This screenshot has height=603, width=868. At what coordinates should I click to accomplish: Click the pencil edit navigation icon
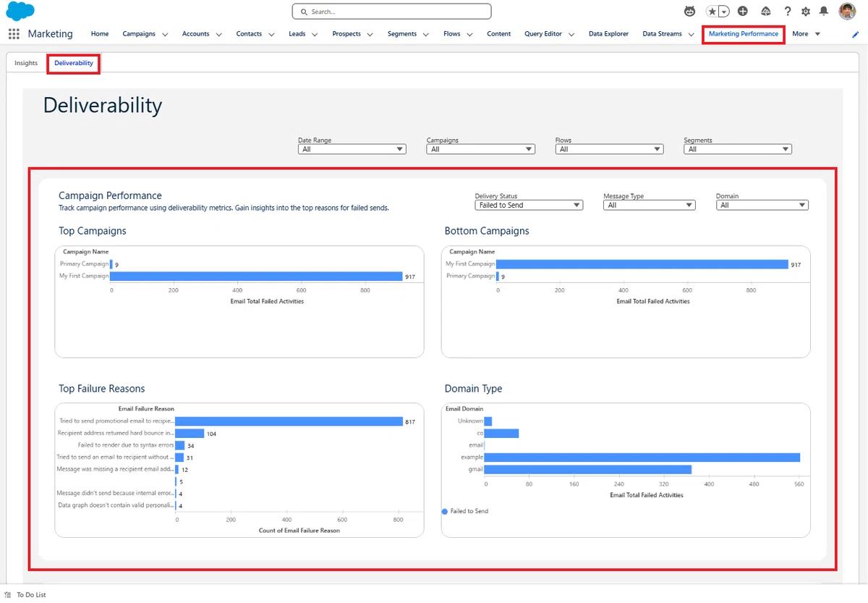[x=856, y=34]
